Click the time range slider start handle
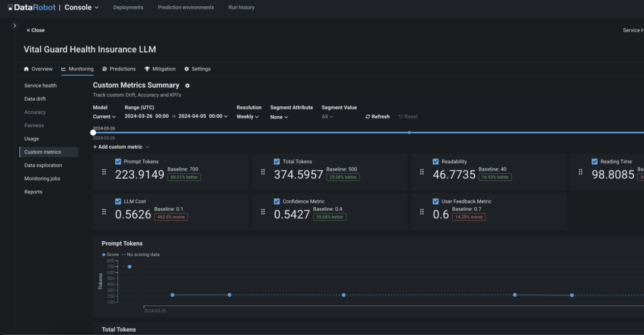 93,132
